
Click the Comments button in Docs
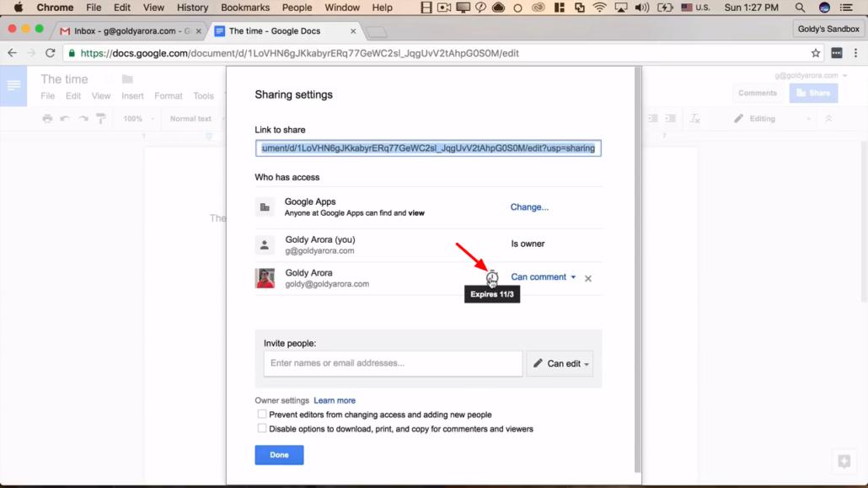click(758, 93)
